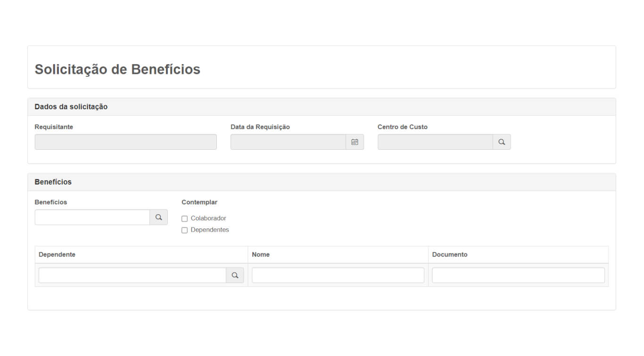Click the Documento column header
The width and height of the screenshot is (644, 356).
point(450,254)
